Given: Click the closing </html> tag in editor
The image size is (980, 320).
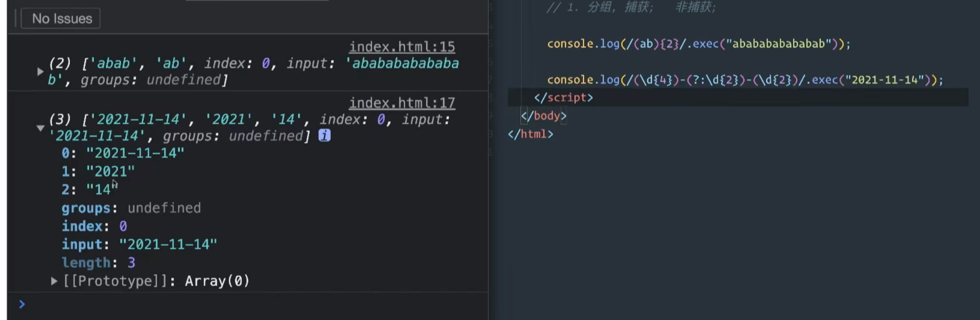Looking at the screenshot, I should pyautogui.click(x=530, y=134).
